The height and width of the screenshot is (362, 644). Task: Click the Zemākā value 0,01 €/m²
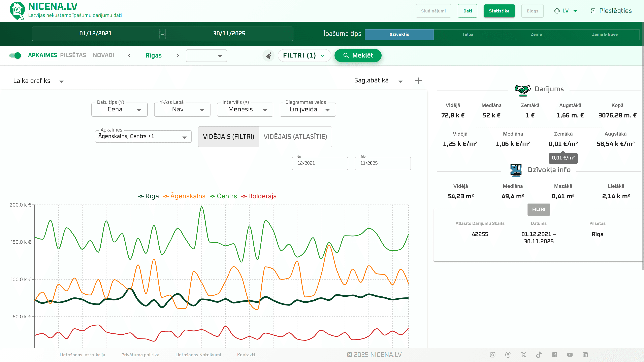[563, 144]
